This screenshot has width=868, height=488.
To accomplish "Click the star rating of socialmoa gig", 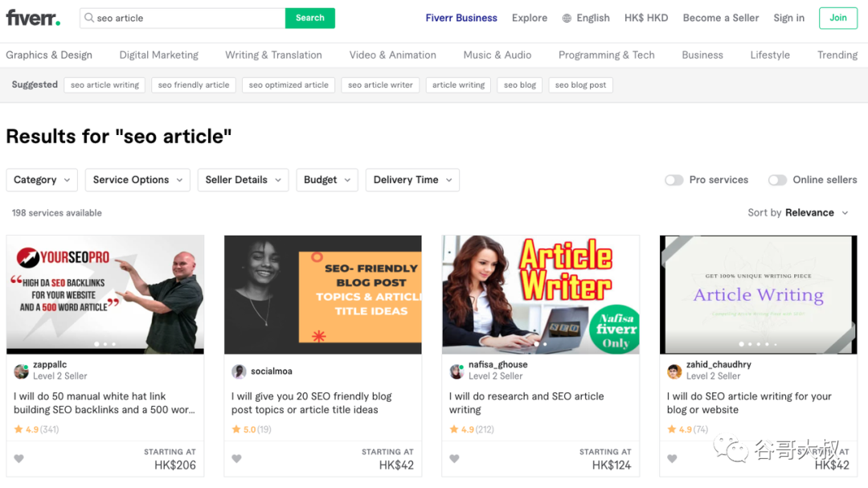I will tap(252, 429).
